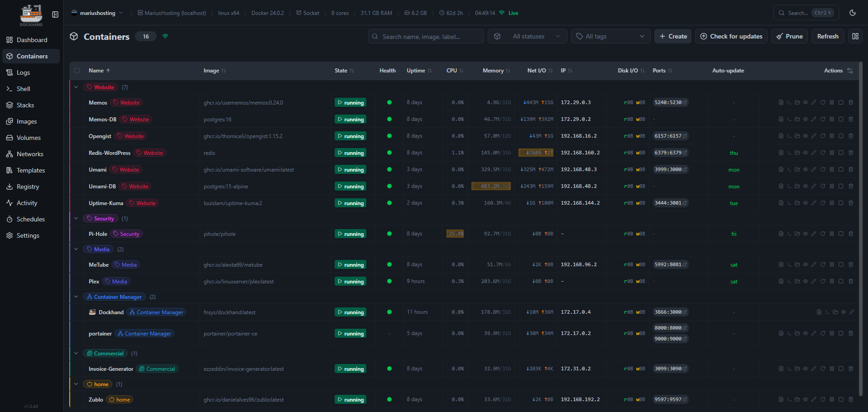View logs for the Memos container
The image size is (868, 412).
click(781, 103)
